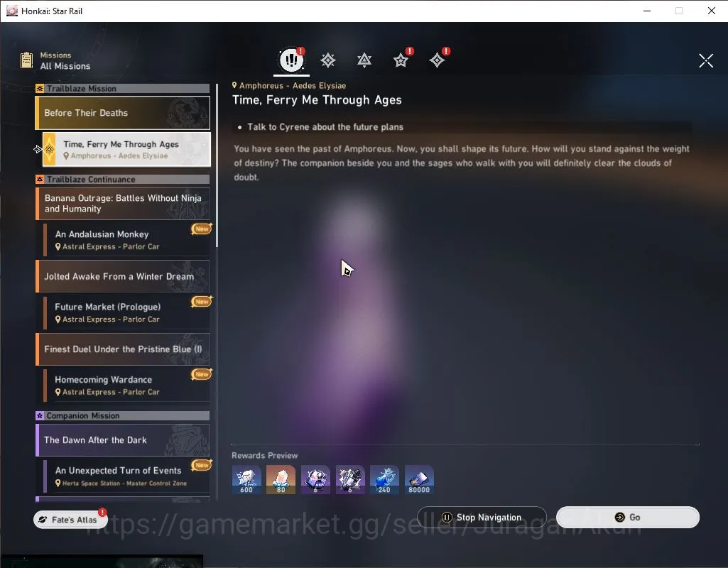Collapse the Trailblaze Mission category header
Image resolution: width=728 pixels, height=568 pixels.
(123, 89)
